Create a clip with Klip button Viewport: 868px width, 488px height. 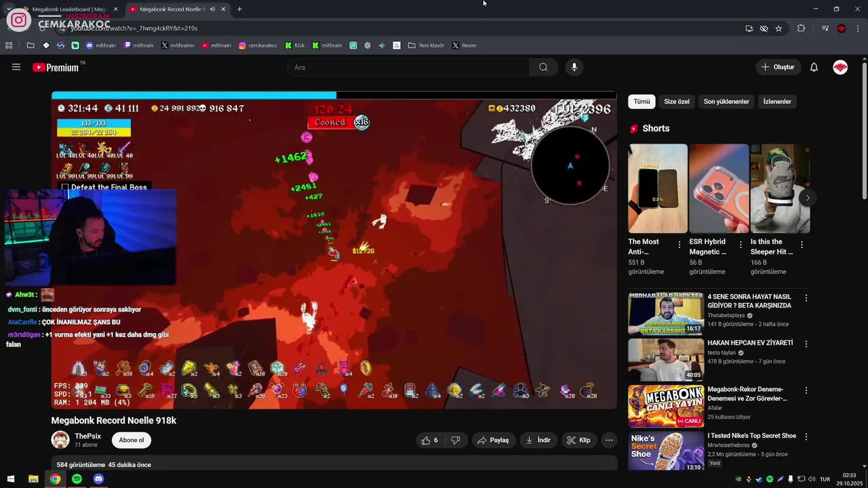pyautogui.click(x=578, y=440)
